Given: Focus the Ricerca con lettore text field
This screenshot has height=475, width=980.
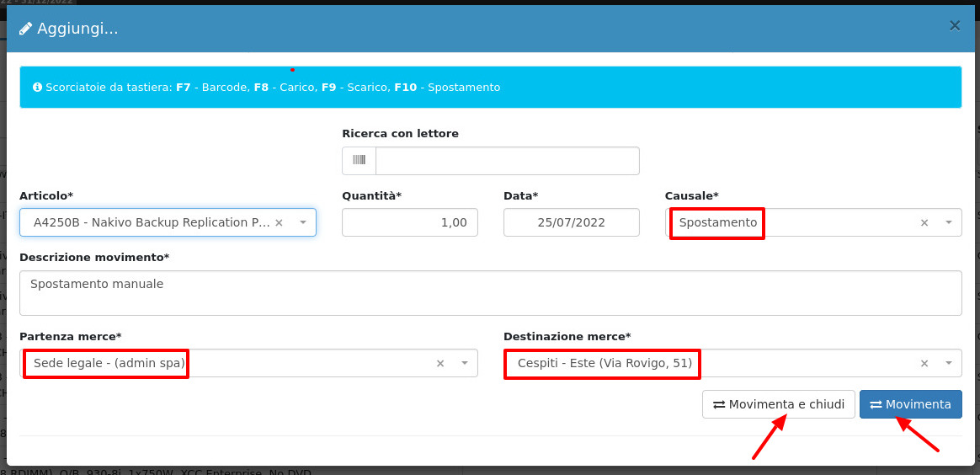Looking at the screenshot, I should (507, 161).
